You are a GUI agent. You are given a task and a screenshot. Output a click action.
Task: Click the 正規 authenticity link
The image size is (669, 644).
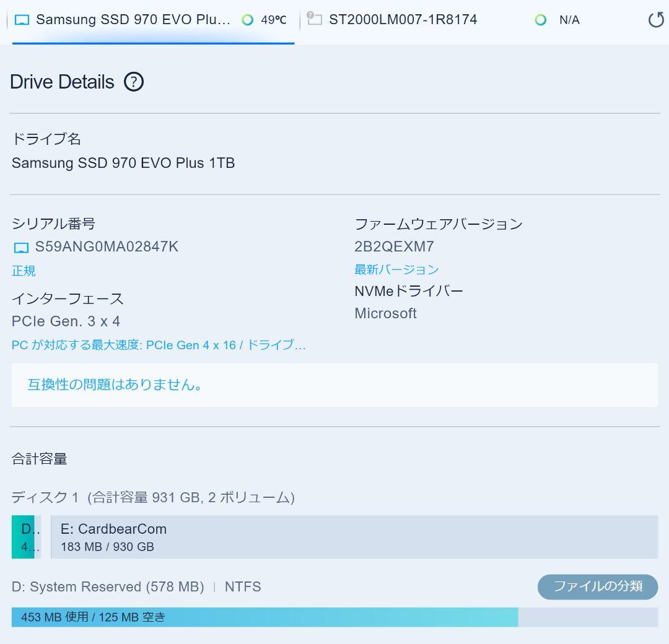(x=23, y=271)
